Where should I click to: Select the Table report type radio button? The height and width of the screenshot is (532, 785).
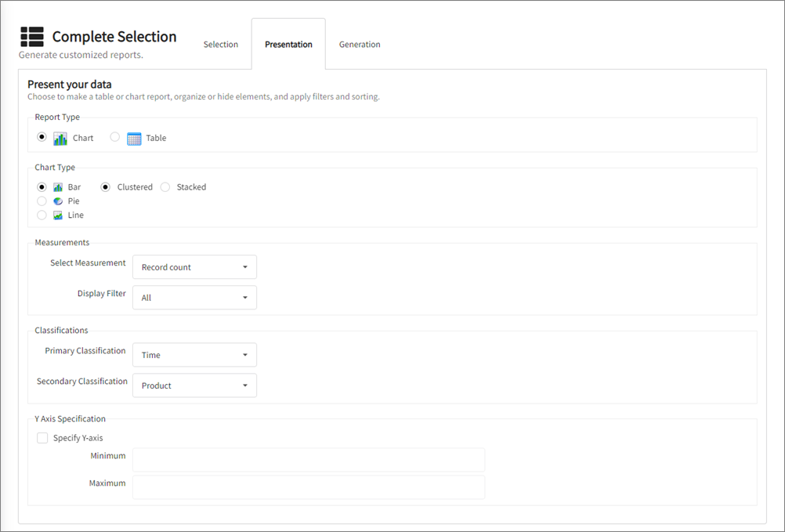click(115, 137)
